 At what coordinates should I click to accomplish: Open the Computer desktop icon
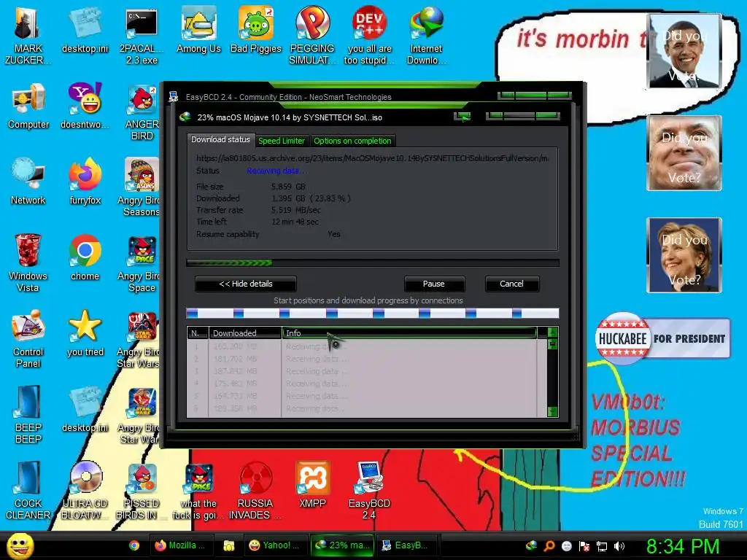click(28, 106)
